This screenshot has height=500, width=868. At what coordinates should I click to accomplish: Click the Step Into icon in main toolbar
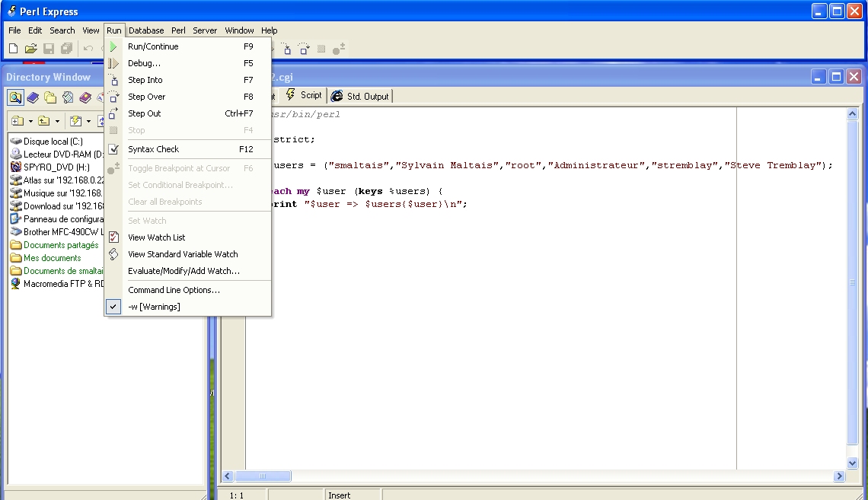tap(287, 49)
